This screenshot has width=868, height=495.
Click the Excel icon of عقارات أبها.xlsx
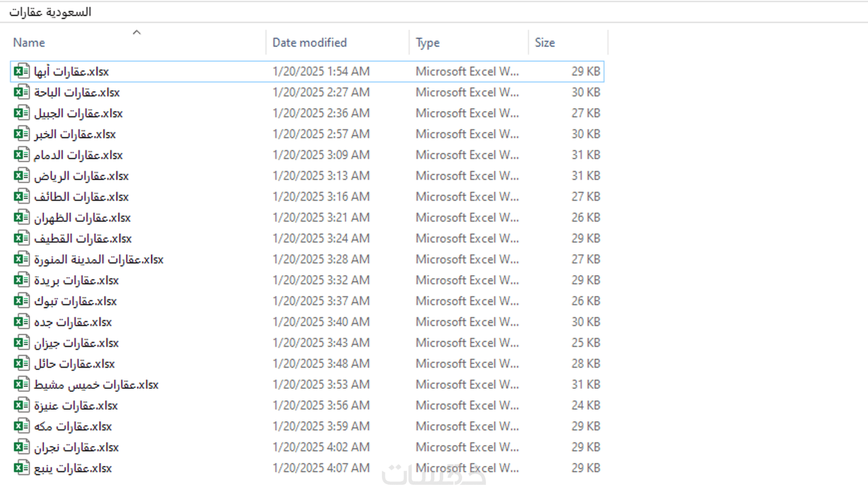point(21,71)
